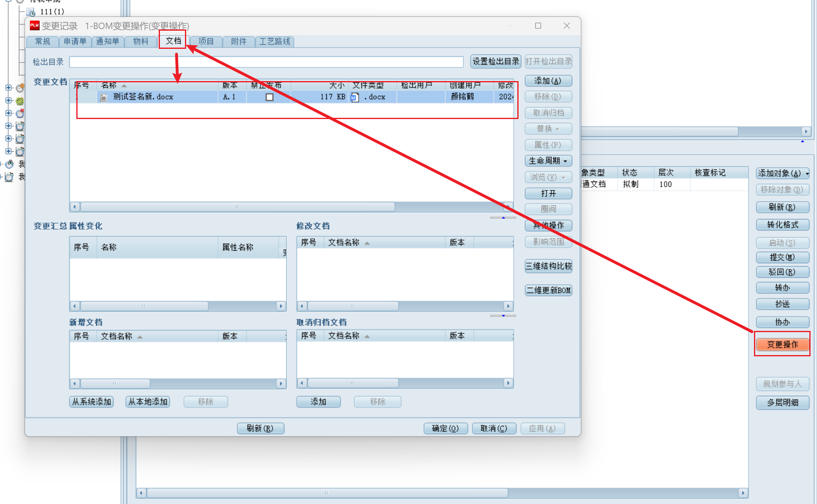Switch to the 工艺路线 tab
This screenshot has width=817, height=504.
click(275, 42)
